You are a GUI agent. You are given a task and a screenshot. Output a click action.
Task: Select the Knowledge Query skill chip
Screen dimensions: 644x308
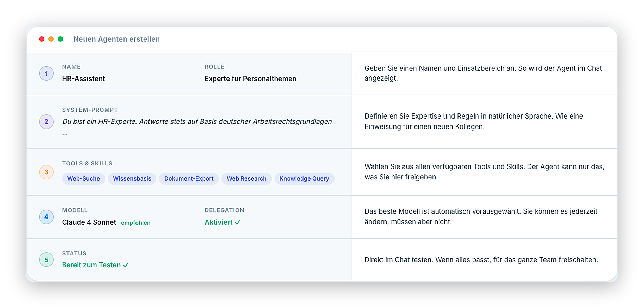click(304, 179)
